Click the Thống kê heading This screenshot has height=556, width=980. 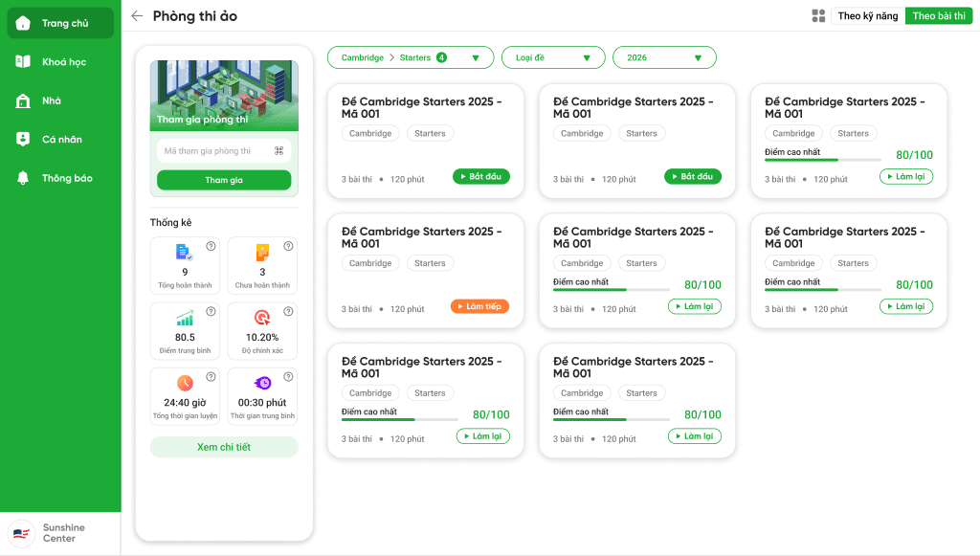[x=170, y=222]
